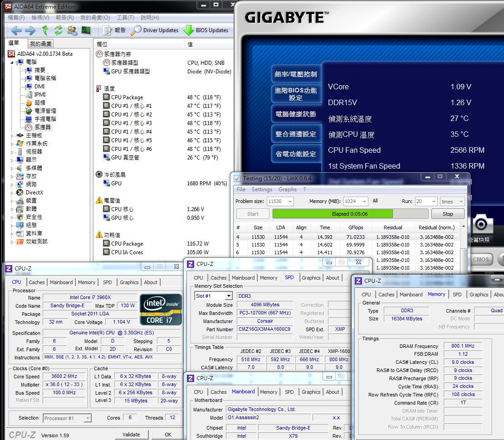This screenshot has height=440, width=504.
Task: Open 整合週邊設定 in Gigabyte utility
Action: click(296, 134)
